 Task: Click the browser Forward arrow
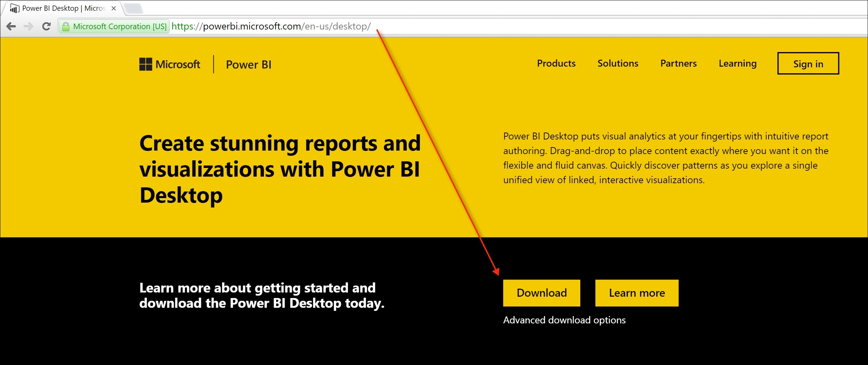[x=28, y=26]
